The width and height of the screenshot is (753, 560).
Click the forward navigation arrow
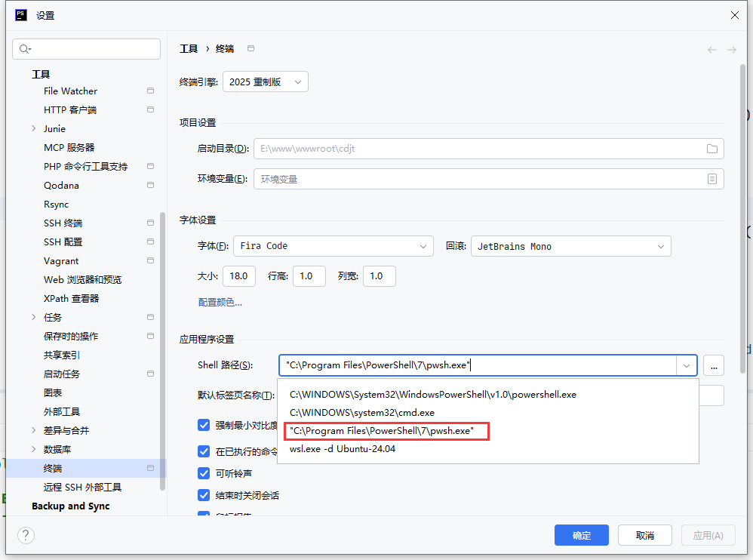coord(731,50)
